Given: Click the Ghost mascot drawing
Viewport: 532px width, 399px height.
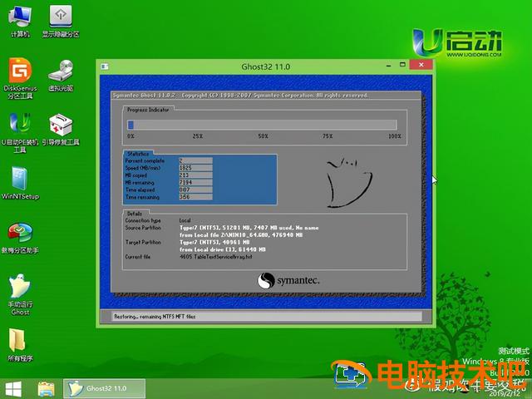Looking at the screenshot, I should coord(349,183).
